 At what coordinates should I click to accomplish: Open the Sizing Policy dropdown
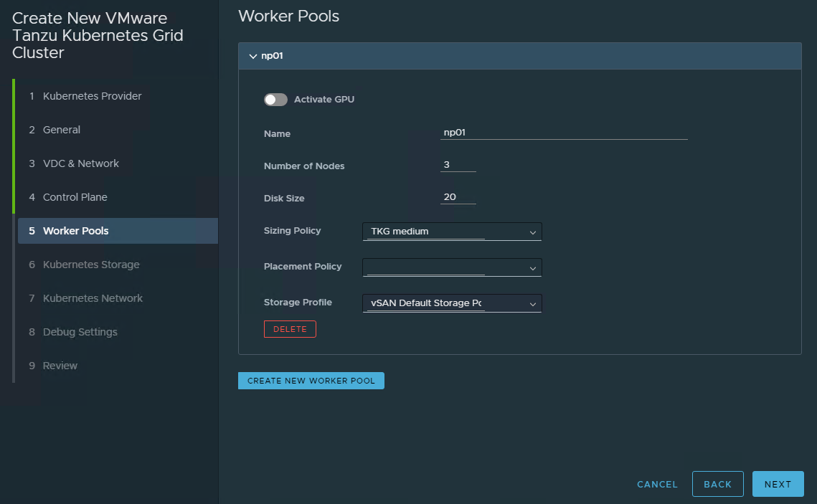(x=452, y=232)
